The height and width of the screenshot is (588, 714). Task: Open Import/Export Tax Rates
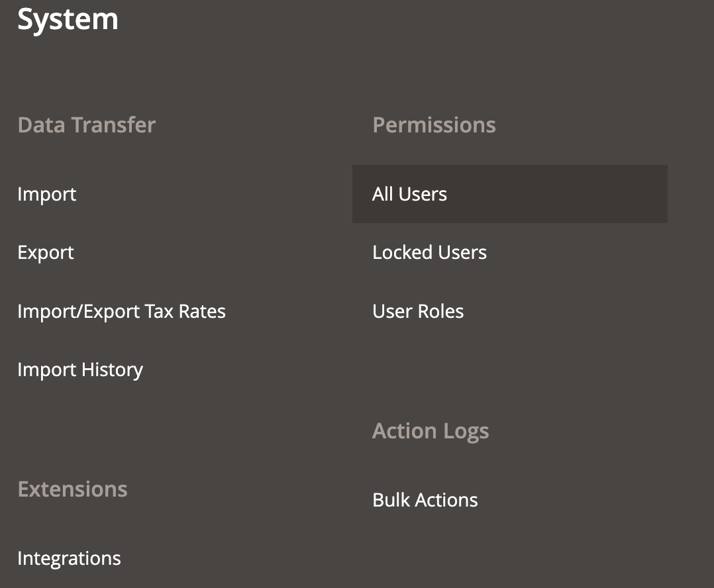tap(121, 311)
